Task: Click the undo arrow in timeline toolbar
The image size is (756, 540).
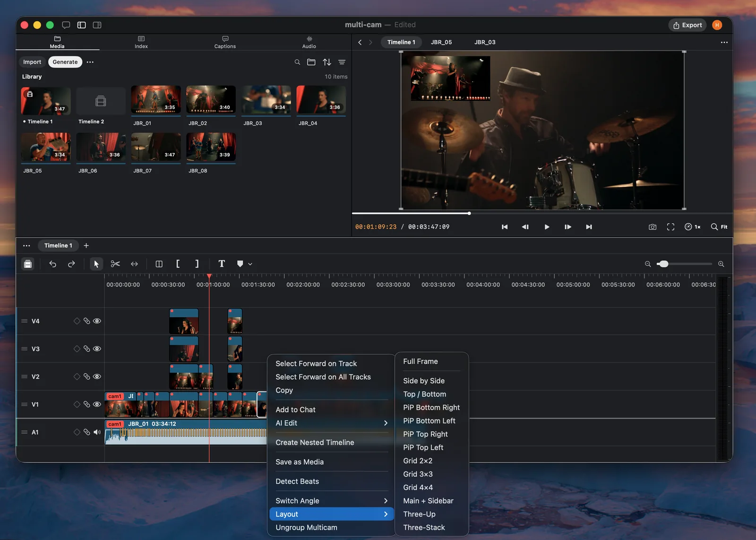Action: coord(52,264)
